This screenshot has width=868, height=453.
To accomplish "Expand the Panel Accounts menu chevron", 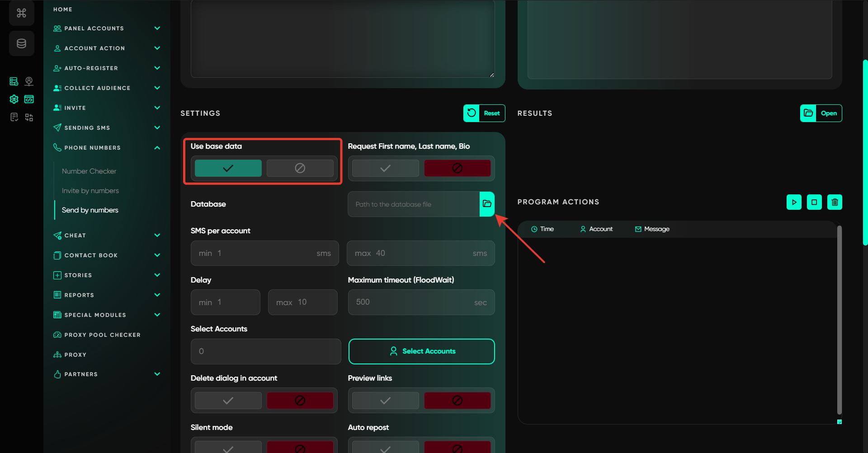I will (x=157, y=28).
